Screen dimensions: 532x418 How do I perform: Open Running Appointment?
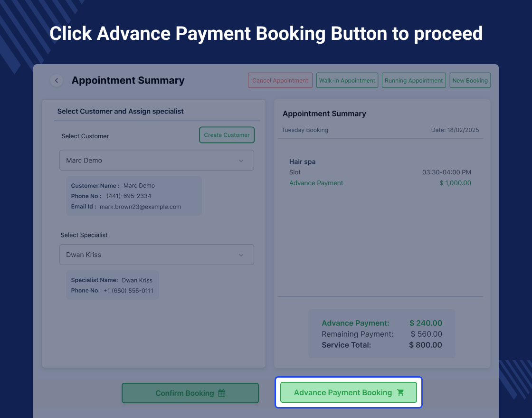coord(414,80)
